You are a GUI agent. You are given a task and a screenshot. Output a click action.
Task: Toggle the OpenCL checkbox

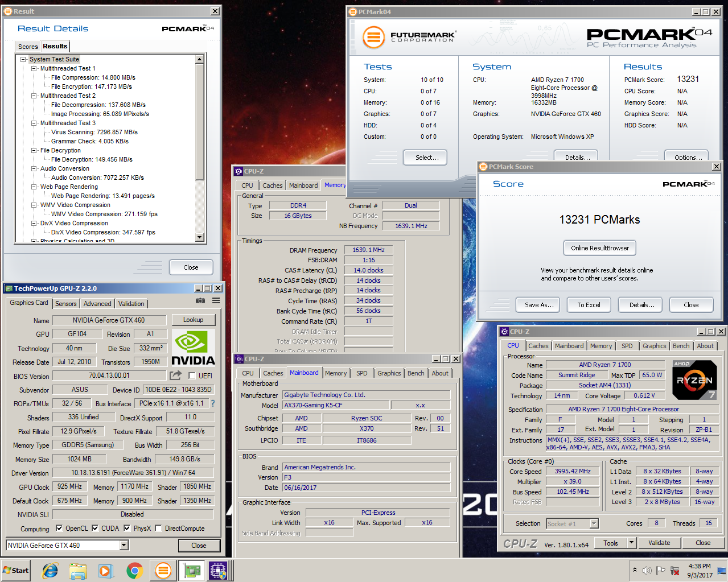[x=59, y=528]
